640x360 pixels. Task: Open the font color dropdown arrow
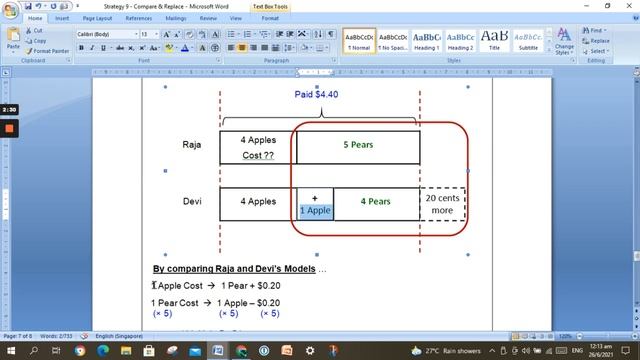coord(192,48)
